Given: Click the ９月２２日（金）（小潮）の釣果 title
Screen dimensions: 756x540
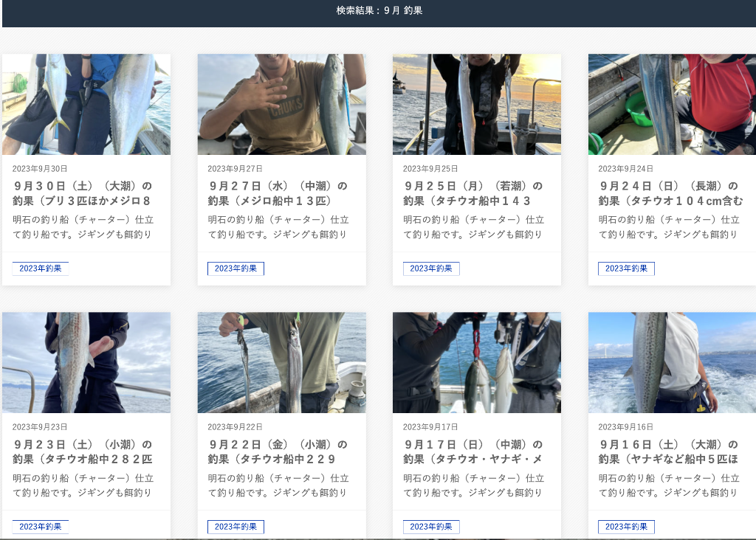Looking at the screenshot, I should click(277, 451).
